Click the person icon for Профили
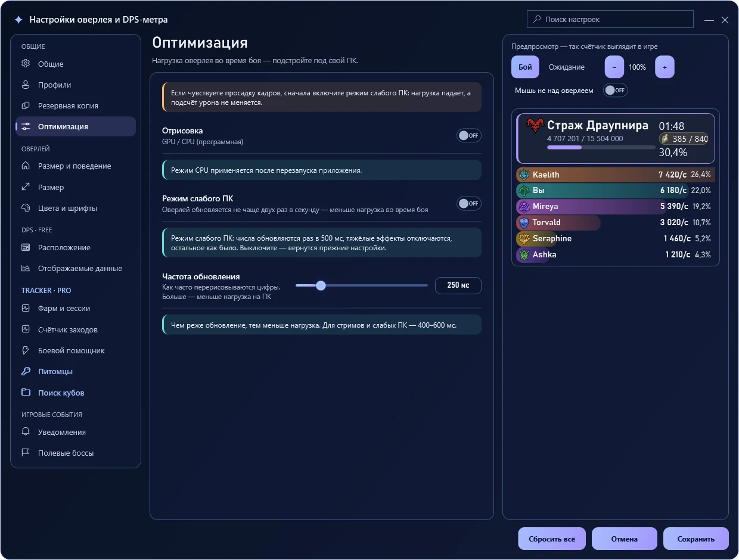 26,85
